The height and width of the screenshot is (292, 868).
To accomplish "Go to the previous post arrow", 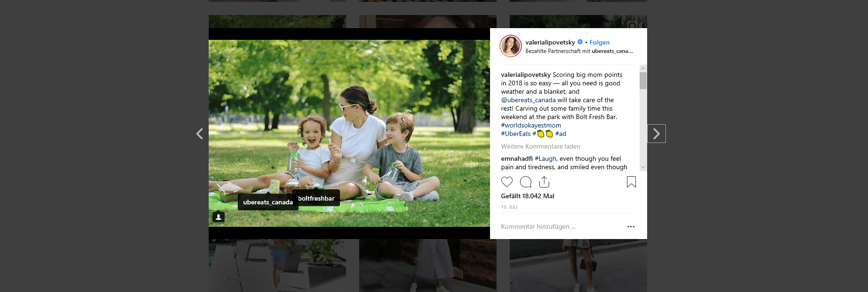I will 199,134.
